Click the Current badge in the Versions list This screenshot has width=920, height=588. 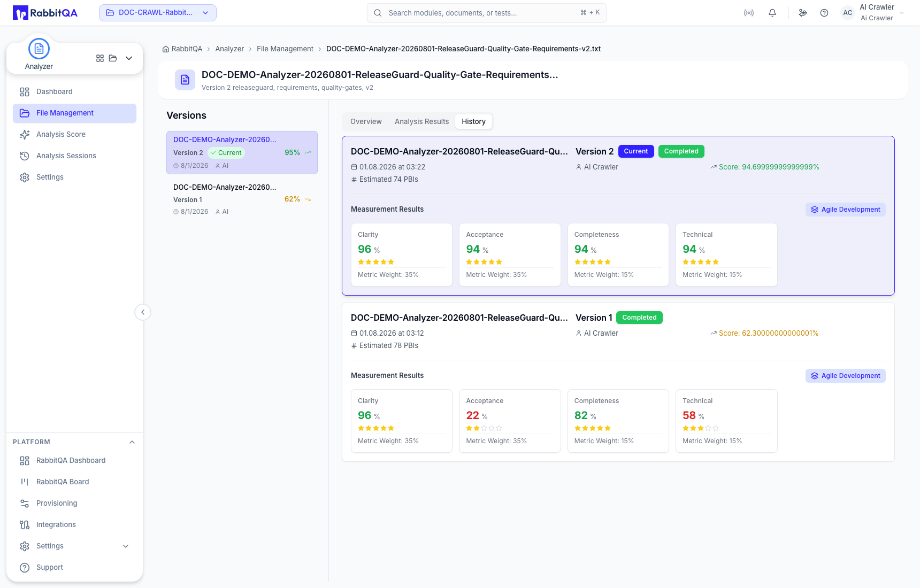click(x=226, y=153)
